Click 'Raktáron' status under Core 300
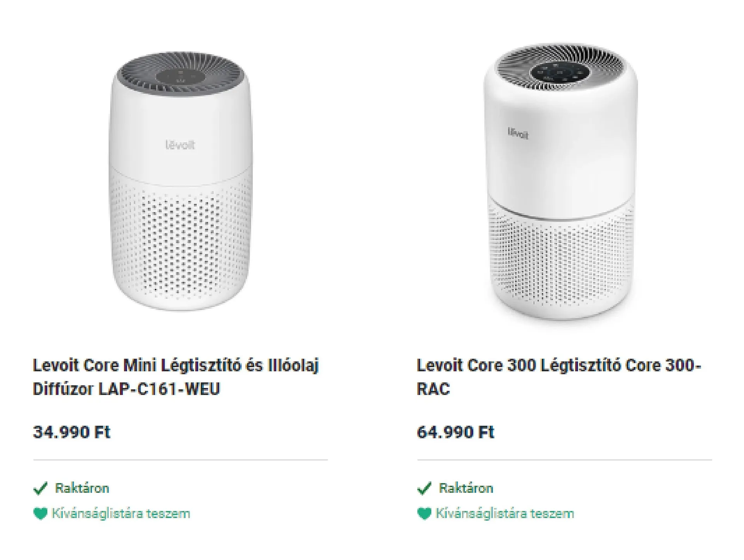The image size is (744, 560). pyautogui.click(x=466, y=488)
